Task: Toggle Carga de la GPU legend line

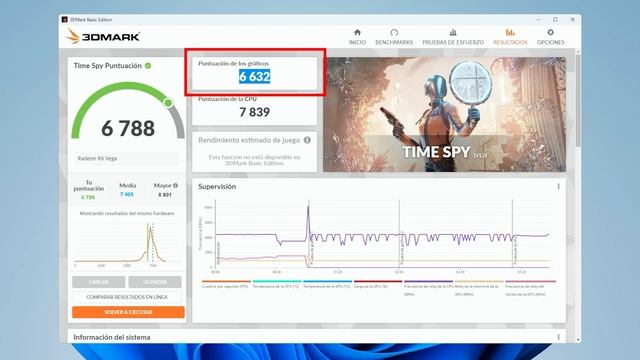Action: (378, 284)
